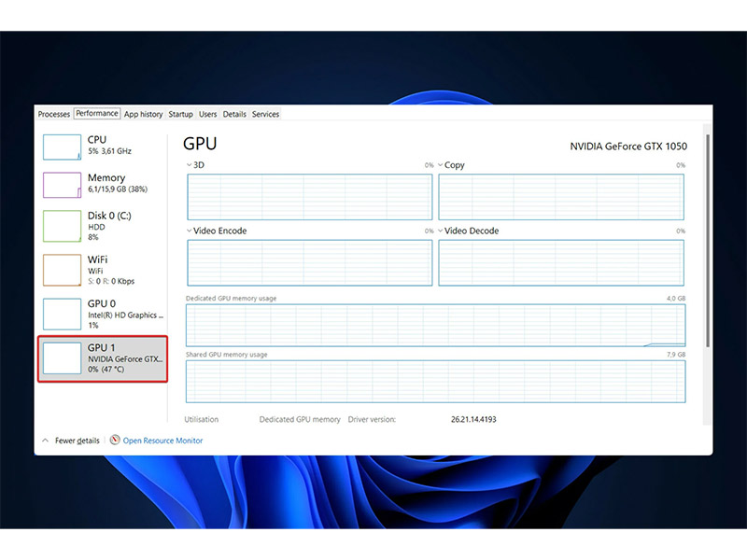Click the Utilisation label
Image resolution: width=747 pixels, height=560 pixels.
click(x=202, y=419)
